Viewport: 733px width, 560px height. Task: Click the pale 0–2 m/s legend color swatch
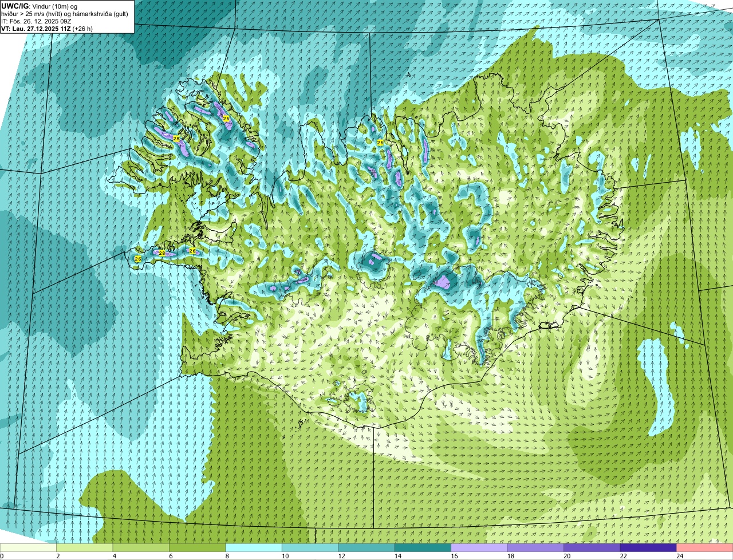[29, 547]
